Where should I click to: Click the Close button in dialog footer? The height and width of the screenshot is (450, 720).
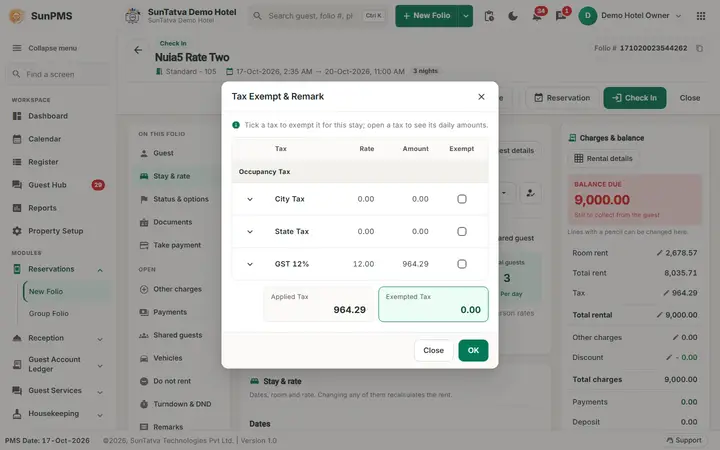coord(433,350)
